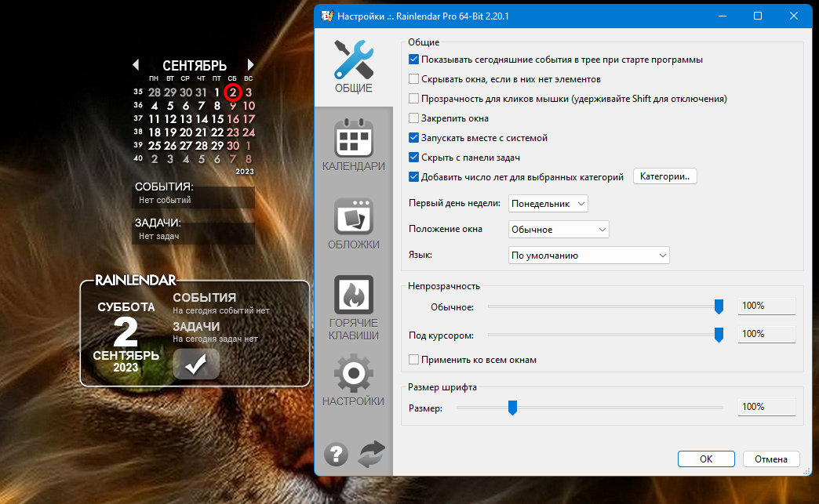
Task: Toggle Применить ко всем окнам checkbox
Action: click(413, 360)
